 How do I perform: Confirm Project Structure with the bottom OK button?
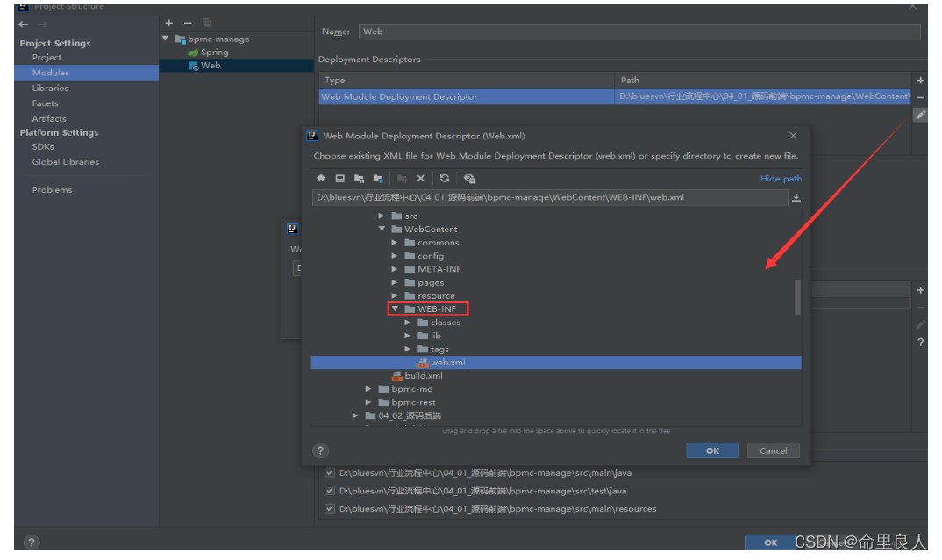(x=771, y=542)
